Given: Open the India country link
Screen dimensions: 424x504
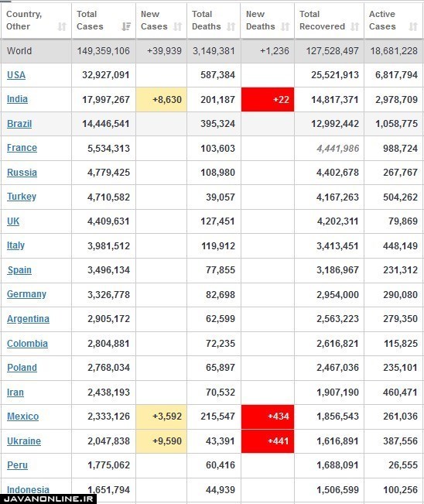Looking at the screenshot, I should [x=17, y=99].
